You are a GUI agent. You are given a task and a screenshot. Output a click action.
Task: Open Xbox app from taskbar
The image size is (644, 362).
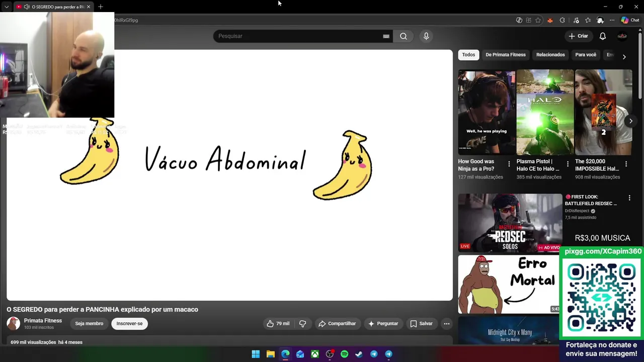click(x=315, y=354)
